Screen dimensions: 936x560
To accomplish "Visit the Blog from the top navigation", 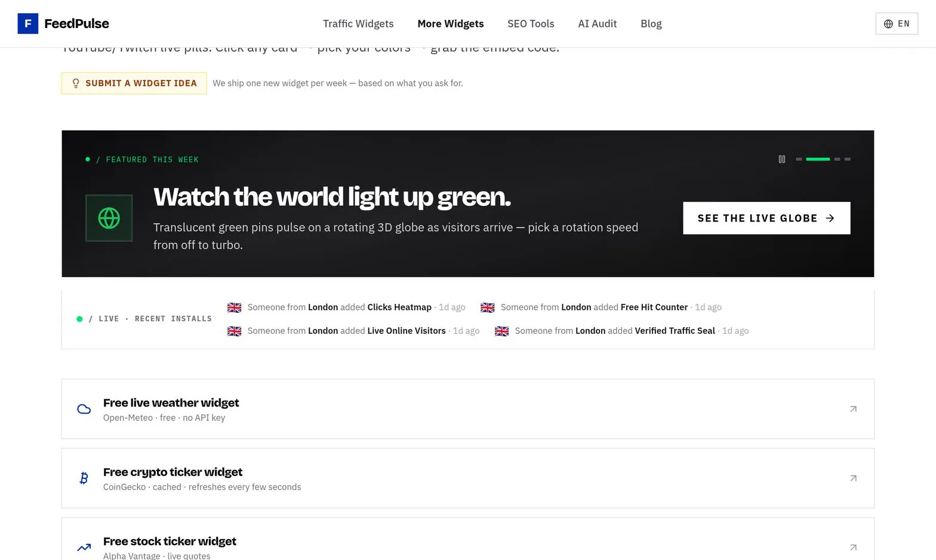I will click(x=651, y=24).
